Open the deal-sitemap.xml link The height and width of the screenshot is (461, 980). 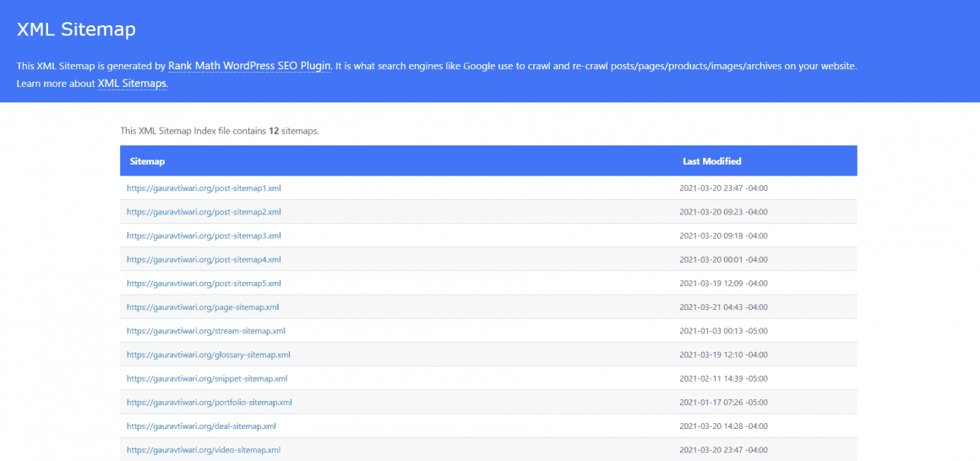pos(201,426)
